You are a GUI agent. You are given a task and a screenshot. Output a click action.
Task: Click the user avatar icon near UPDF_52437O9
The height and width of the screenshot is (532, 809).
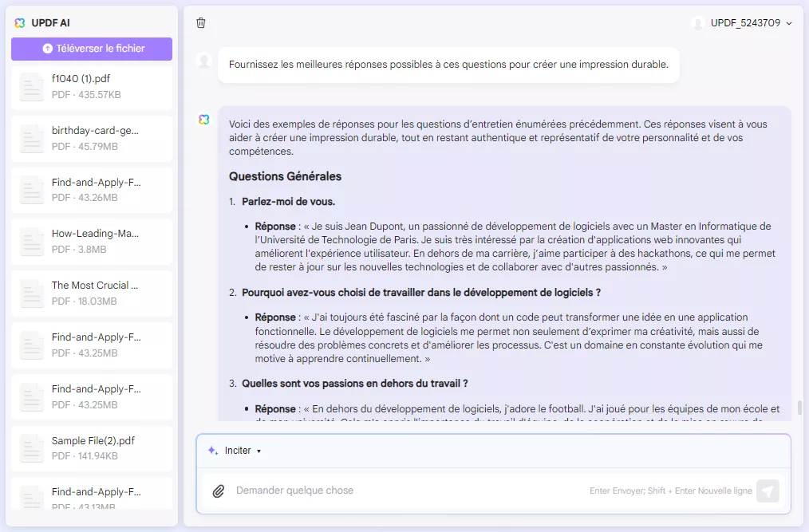tap(697, 23)
